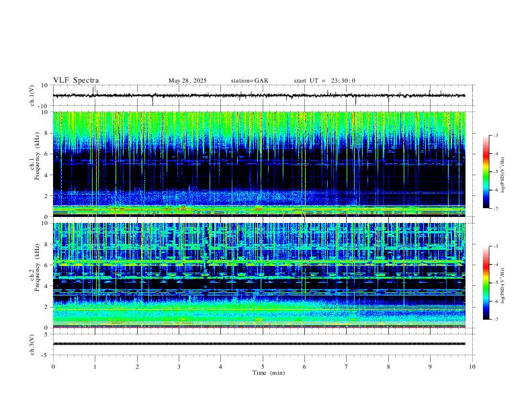
Task: Click the '-7' tick on ch.2 colorbar
Action: (495, 320)
